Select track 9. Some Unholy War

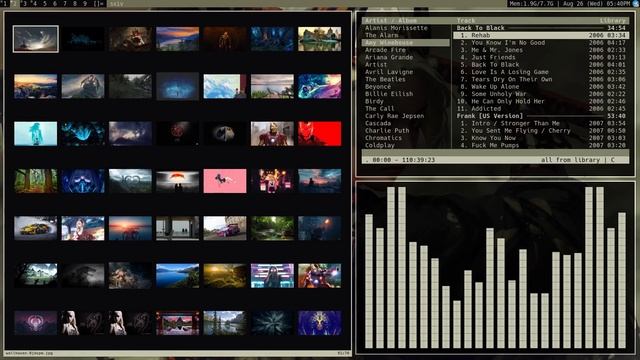tap(541, 94)
